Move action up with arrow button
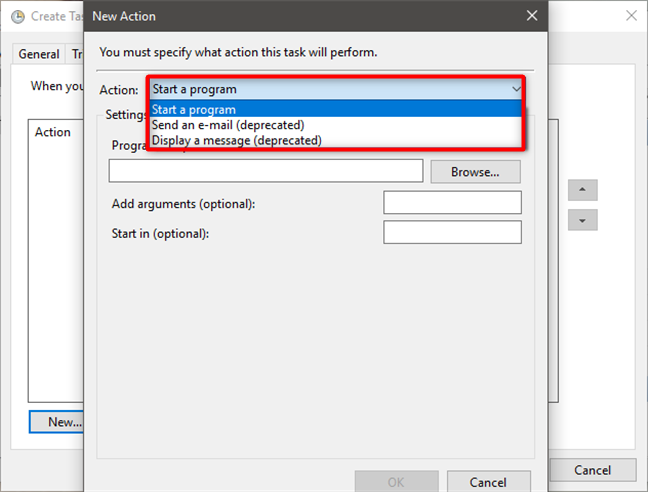This screenshot has width=648, height=492. coord(582,190)
